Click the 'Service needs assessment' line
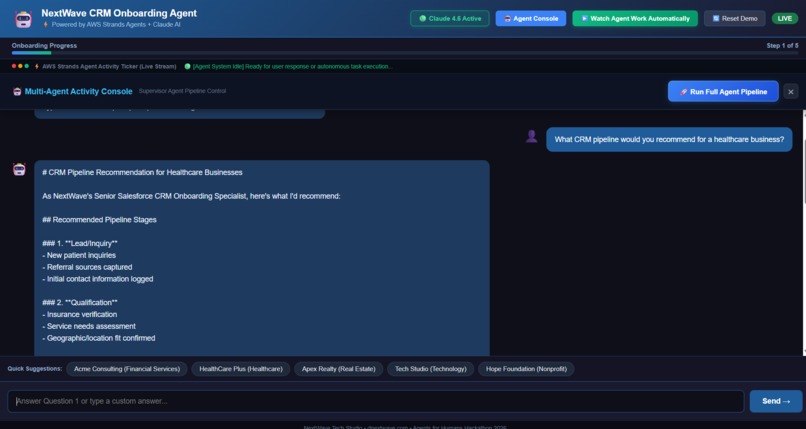Image resolution: width=806 pixels, height=429 pixels. point(89,326)
